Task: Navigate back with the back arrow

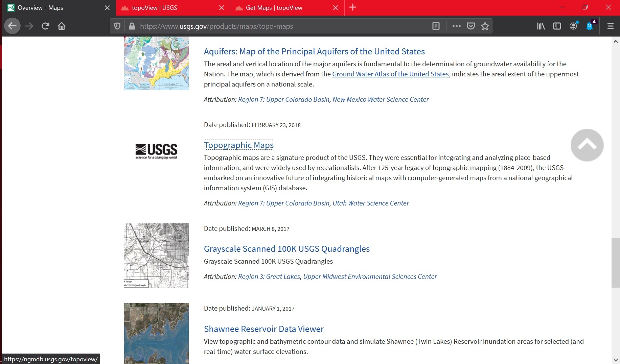Action: (x=12, y=26)
